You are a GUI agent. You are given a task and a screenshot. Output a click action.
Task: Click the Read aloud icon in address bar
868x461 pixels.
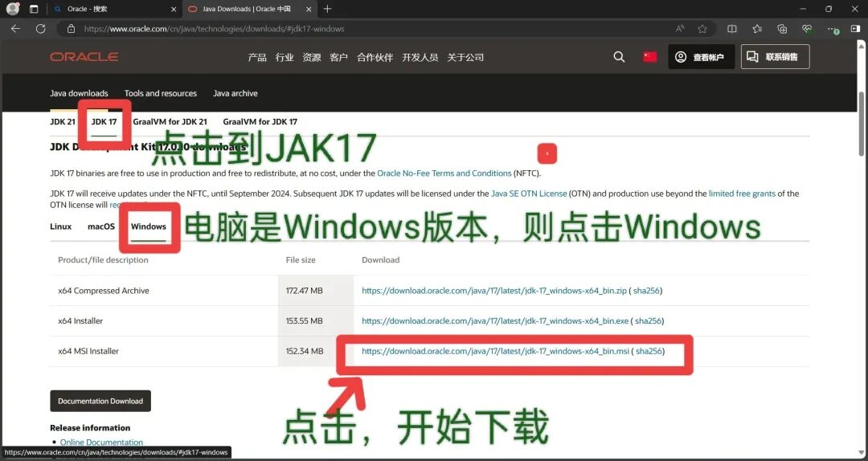pyautogui.click(x=680, y=29)
